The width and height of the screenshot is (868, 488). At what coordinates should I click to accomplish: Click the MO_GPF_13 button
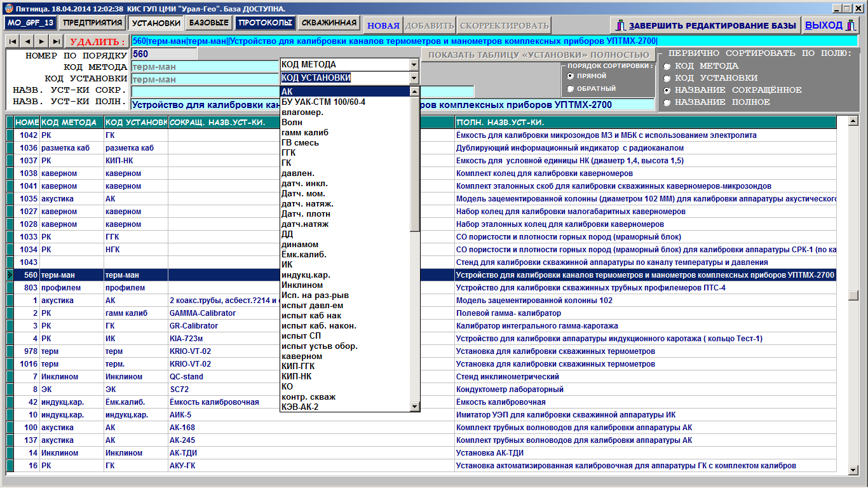31,23
